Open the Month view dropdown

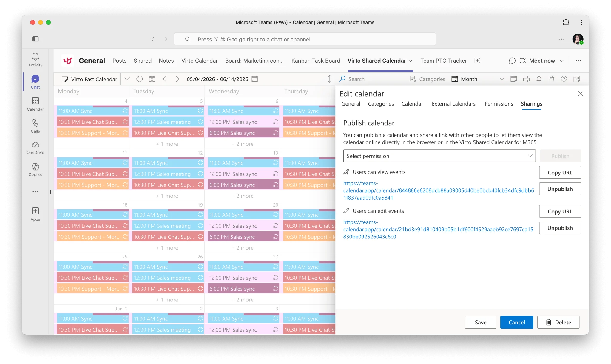click(477, 79)
